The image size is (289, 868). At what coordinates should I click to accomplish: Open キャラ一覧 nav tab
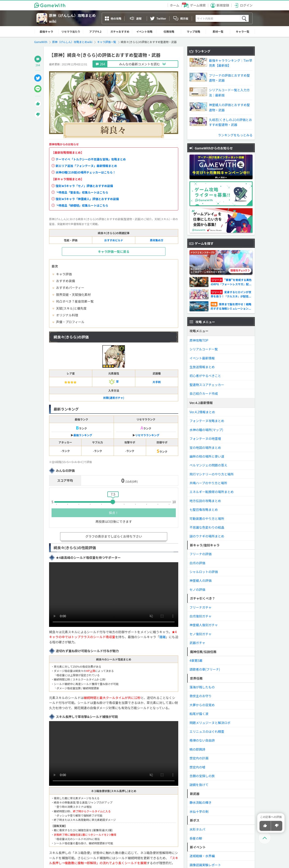(242, 32)
